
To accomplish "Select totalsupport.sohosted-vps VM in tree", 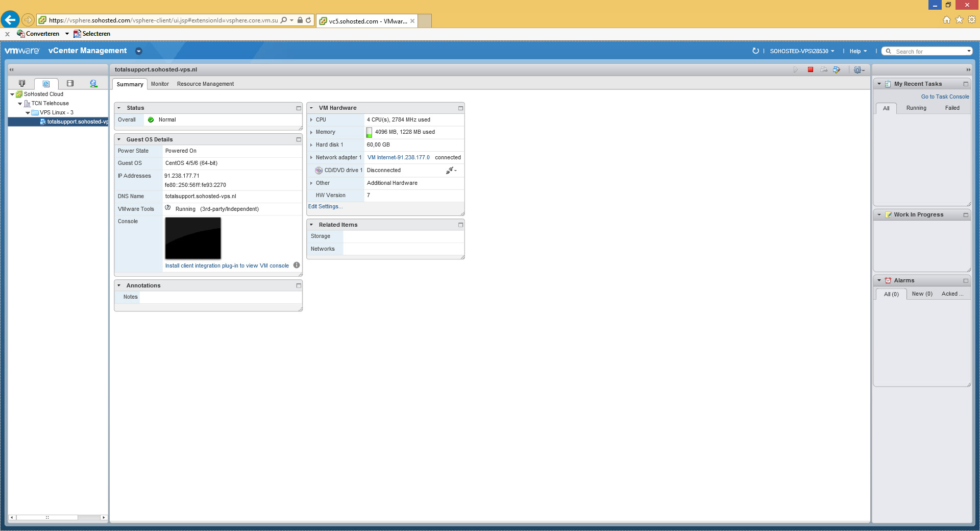I will click(73, 122).
